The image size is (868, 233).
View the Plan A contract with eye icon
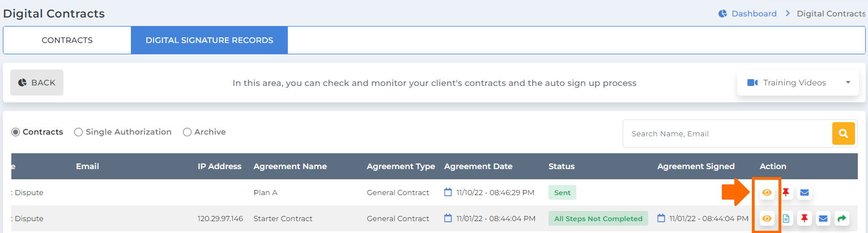tap(767, 193)
